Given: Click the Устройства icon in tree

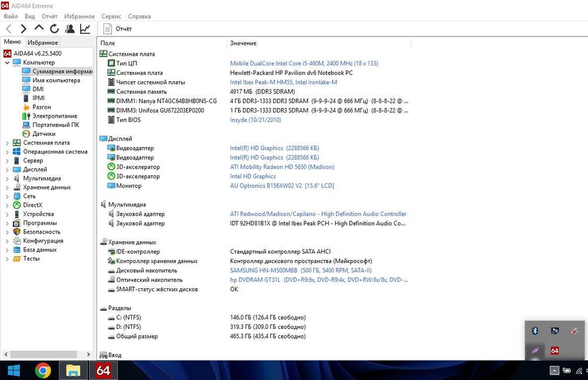Looking at the screenshot, I should click(x=16, y=214).
